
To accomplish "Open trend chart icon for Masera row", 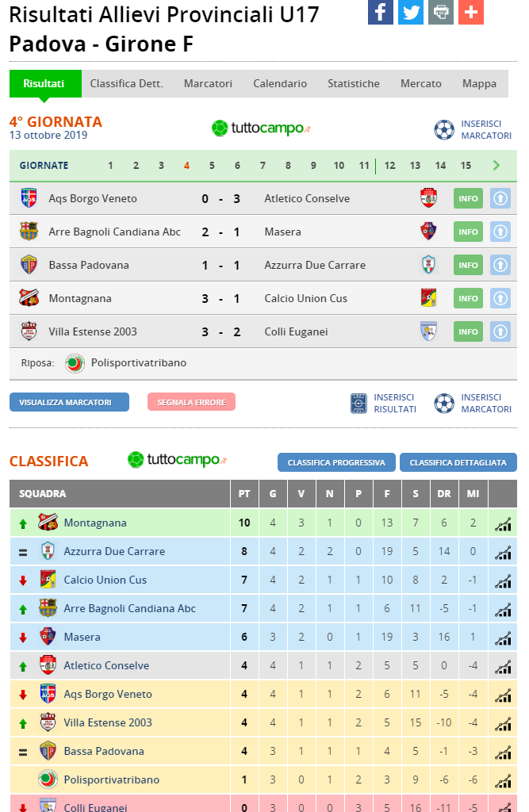I will pyautogui.click(x=503, y=638).
